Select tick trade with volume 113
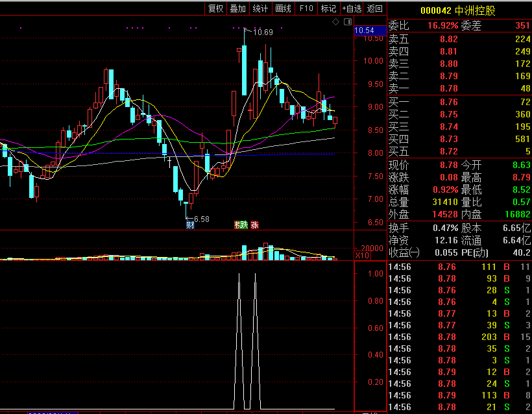The width and height of the screenshot is (532, 414). pos(459,395)
